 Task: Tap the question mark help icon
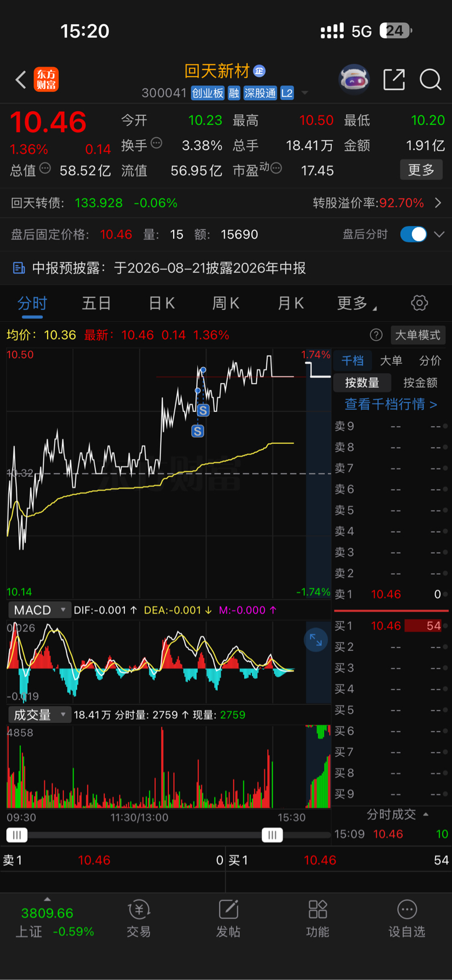pyautogui.click(x=376, y=335)
